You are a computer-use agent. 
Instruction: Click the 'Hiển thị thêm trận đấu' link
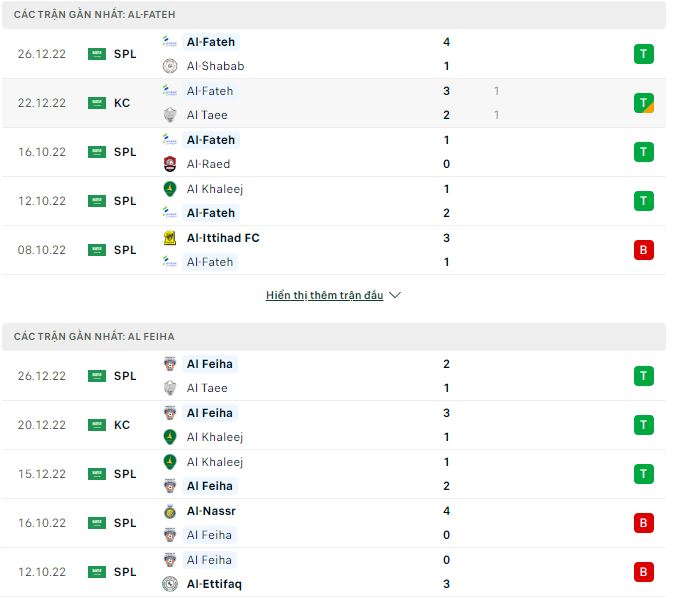(324, 296)
